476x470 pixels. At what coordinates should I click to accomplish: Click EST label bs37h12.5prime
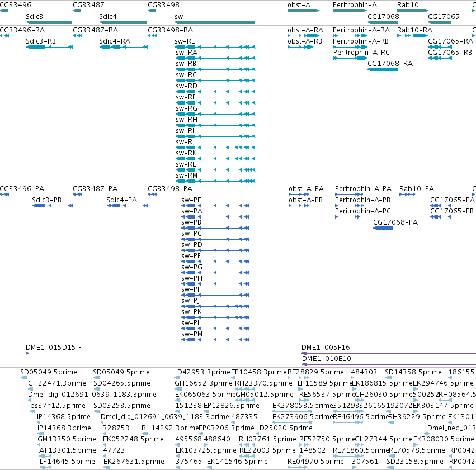point(58,406)
